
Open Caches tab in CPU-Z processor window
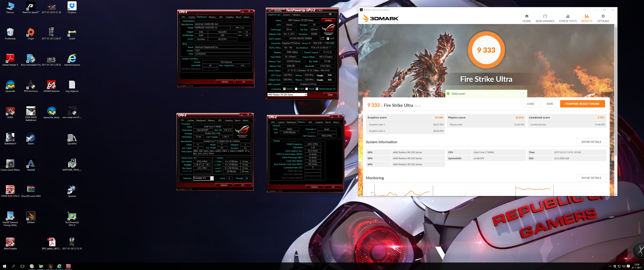click(x=191, y=120)
